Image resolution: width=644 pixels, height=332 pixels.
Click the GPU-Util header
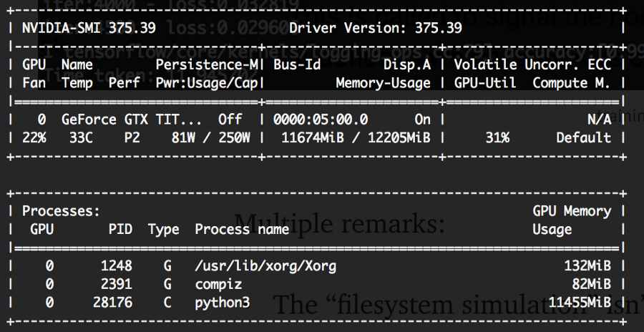click(x=485, y=83)
